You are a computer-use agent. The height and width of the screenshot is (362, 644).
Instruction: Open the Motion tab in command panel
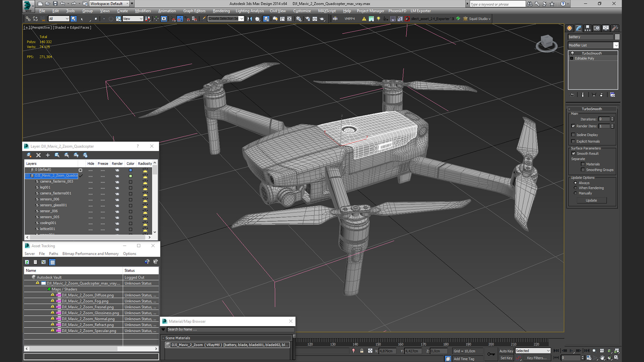597,28
